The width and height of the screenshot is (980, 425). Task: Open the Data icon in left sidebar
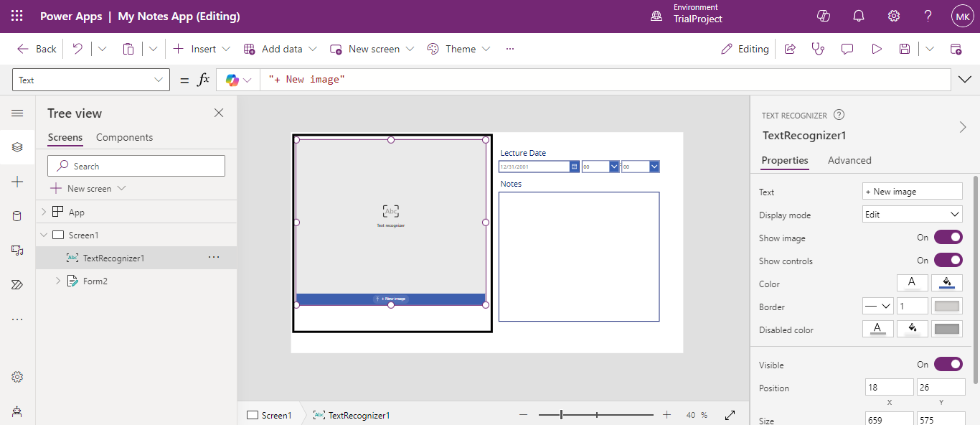pyautogui.click(x=17, y=216)
